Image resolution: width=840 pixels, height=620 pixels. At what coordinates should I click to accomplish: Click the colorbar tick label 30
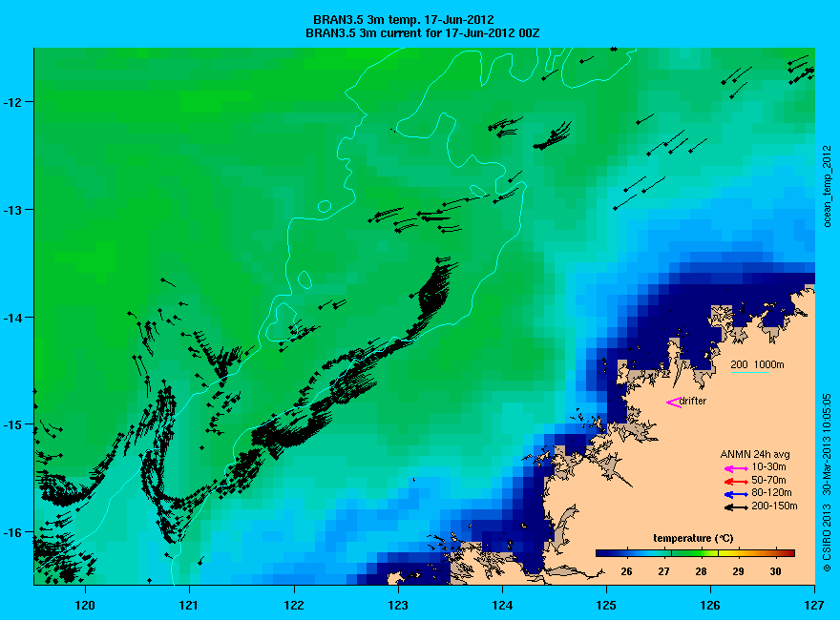776,571
